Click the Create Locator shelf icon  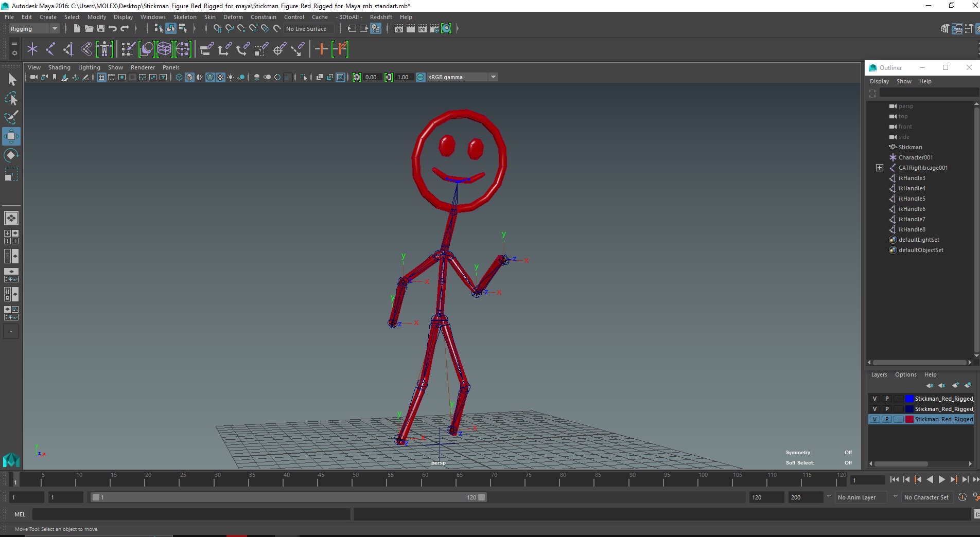[x=32, y=49]
